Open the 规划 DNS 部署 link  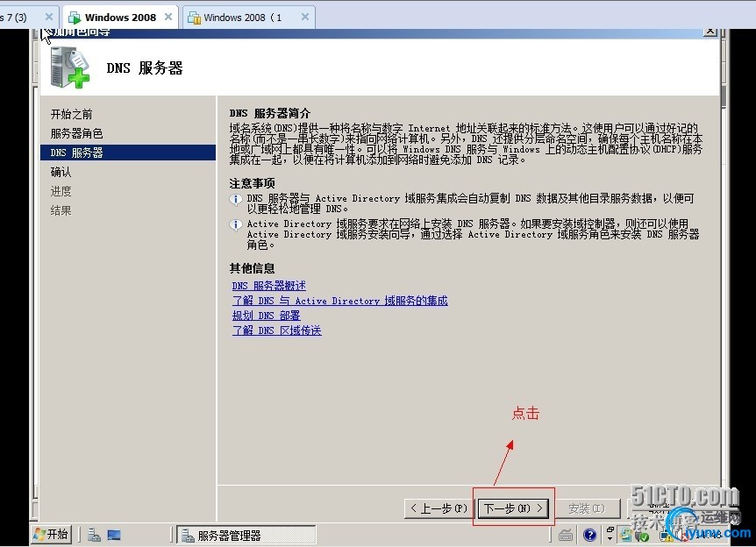(266, 316)
